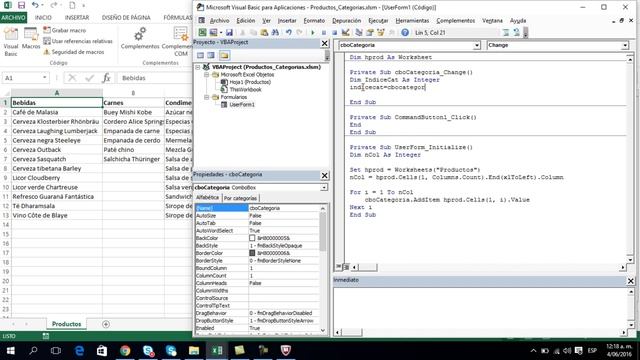The width and height of the screenshot is (640, 360).
Task: Collapse Microsoft Excel Objetos folder
Action: click(x=207, y=75)
